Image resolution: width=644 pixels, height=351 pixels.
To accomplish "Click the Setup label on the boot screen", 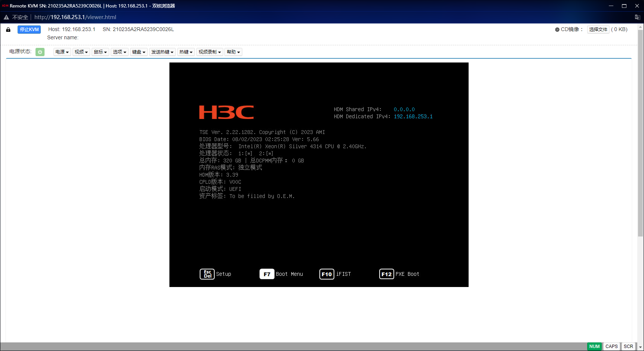I will (x=224, y=274).
